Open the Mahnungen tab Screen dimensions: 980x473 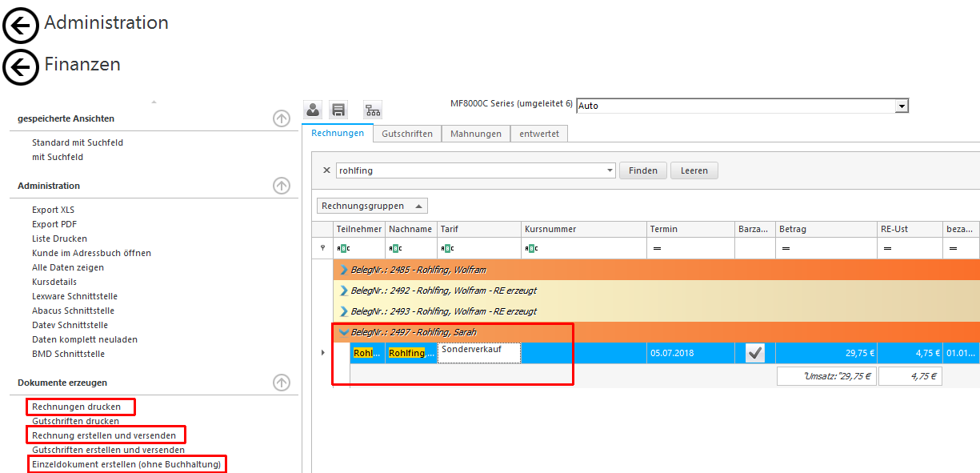[475, 134]
